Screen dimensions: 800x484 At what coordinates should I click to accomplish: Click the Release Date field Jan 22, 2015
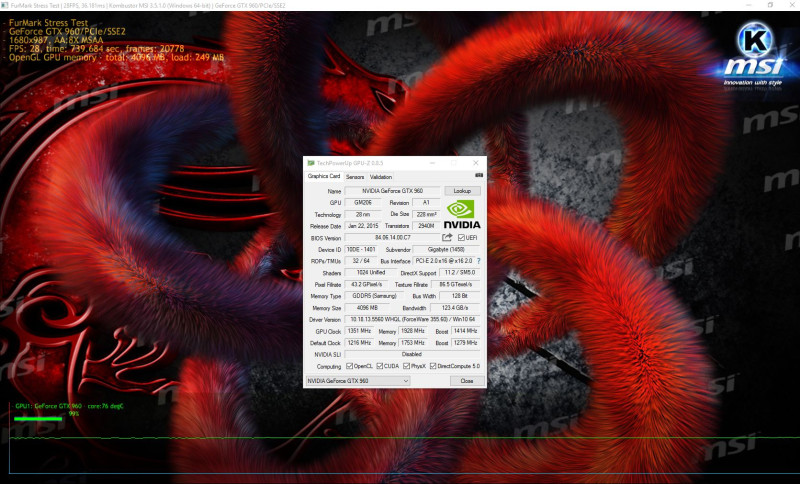point(363,226)
